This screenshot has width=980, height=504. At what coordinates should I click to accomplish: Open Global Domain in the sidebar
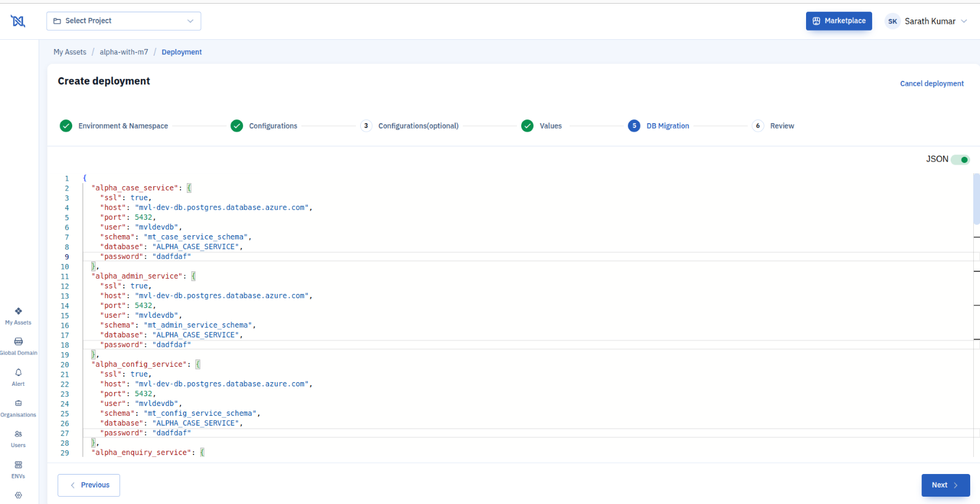click(18, 346)
